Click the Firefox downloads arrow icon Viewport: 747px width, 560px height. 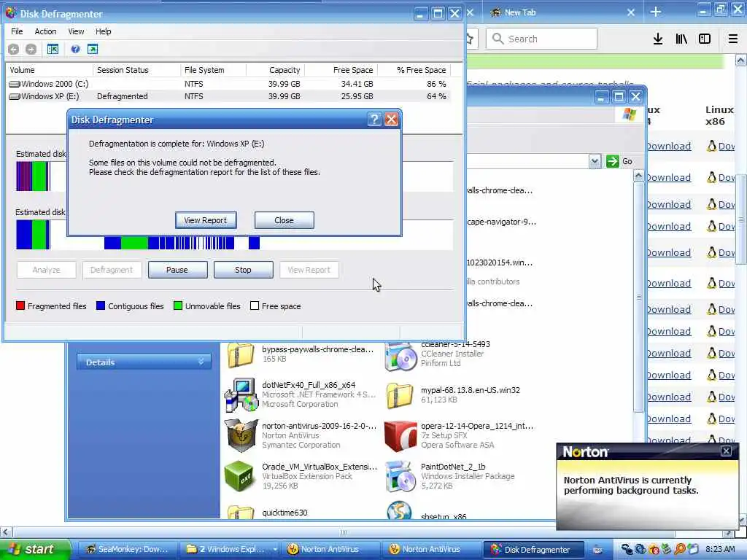(x=658, y=39)
